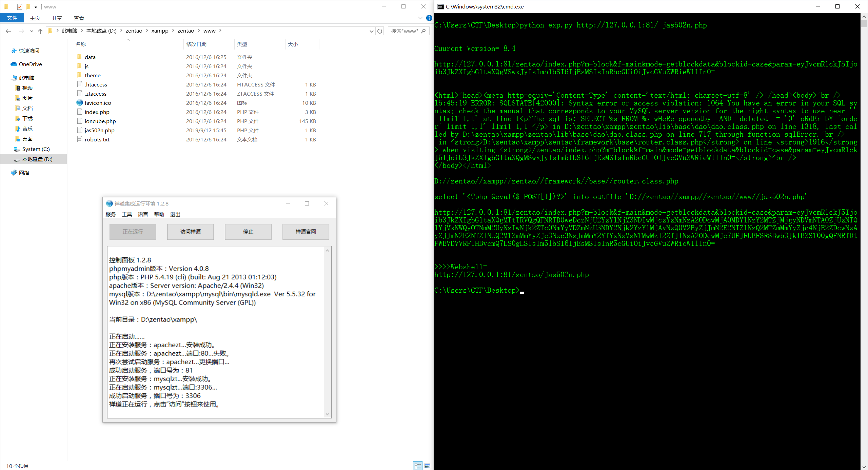Screen dimensions: 868x470
Task: Select the favicon.ico file icon
Action: 80,103
